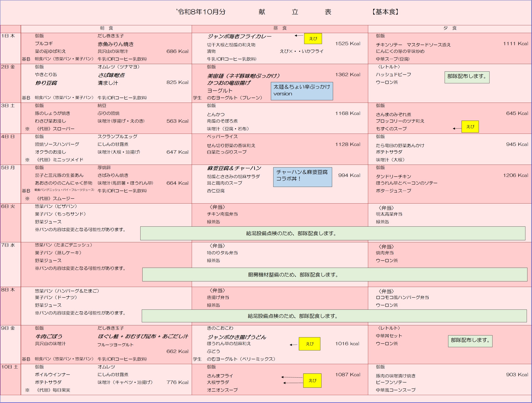Click the 給湯設備点検 banner in the 8日 row
The width and height of the screenshot is (532, 403).
click(x=334, y=316)
